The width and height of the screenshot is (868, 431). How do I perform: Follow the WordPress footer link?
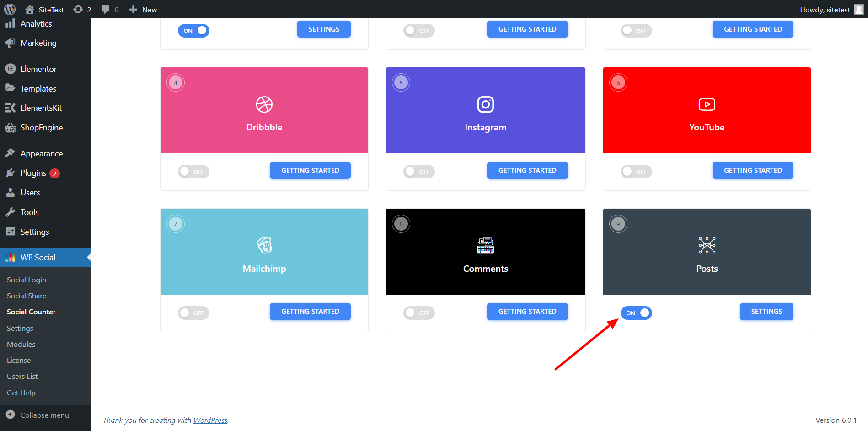click(x=210, y=420)
